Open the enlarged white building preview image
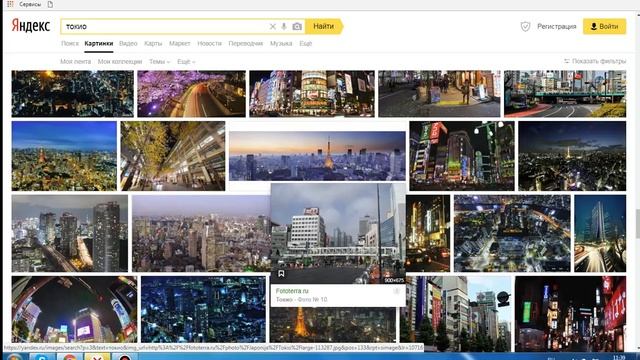640x360 pixels. [338, 233]
